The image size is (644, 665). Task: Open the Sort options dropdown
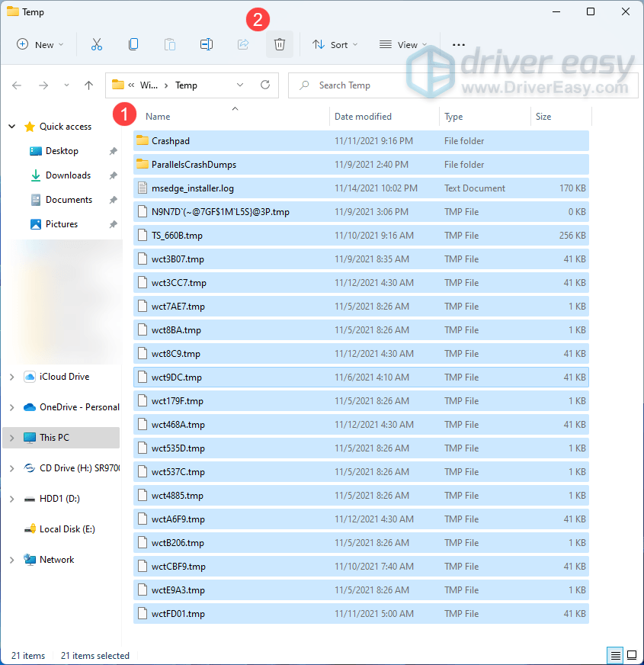point(335,44)
